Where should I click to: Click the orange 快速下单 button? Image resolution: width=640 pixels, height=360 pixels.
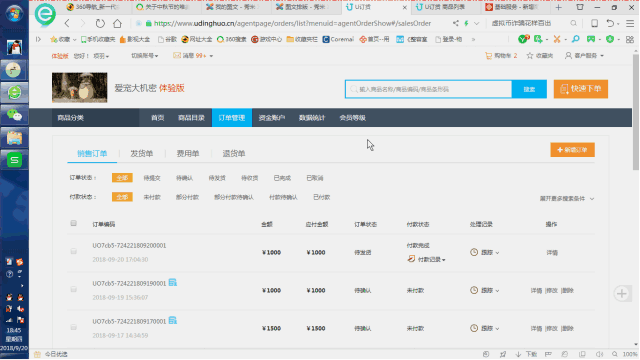coord(581,89)
